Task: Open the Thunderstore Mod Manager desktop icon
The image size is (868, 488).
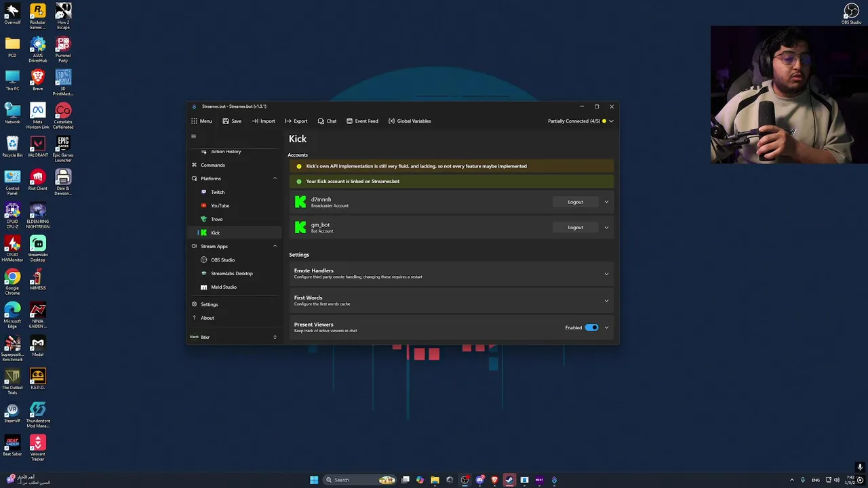Action: coord(38,415)
